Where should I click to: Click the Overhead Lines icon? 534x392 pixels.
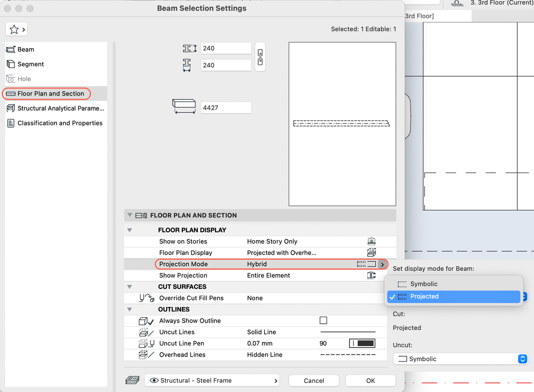[x=146, y=355]
